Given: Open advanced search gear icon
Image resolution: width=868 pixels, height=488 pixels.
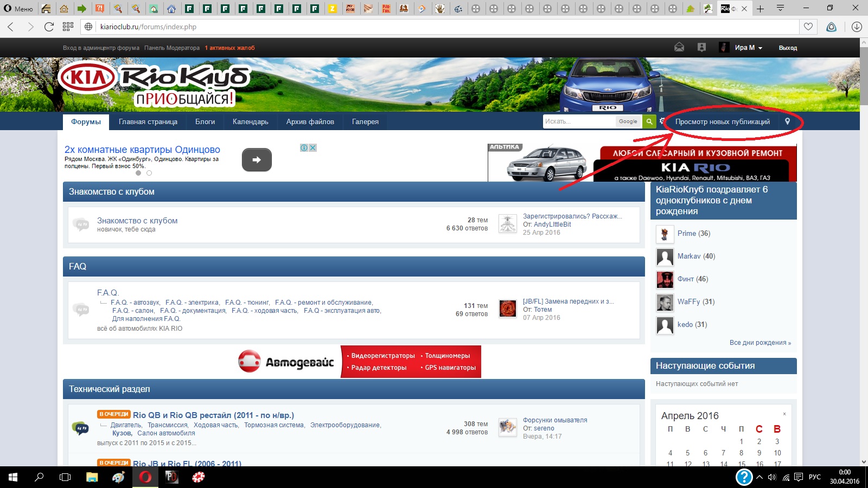Looking at the screenshot, I should [662, 121].
